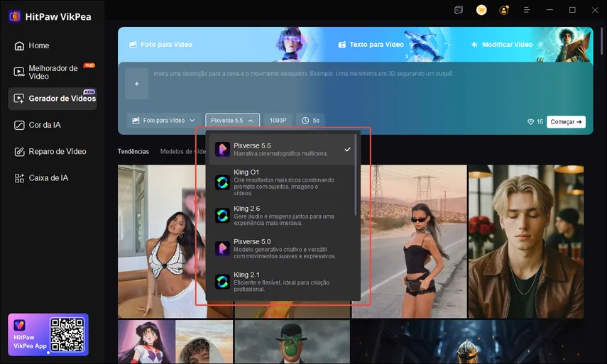Viewport: 607px width, 364px height.
Task: Open the hamburger menu in title bar
Action: pyautogui.click(x=527, y=10)
